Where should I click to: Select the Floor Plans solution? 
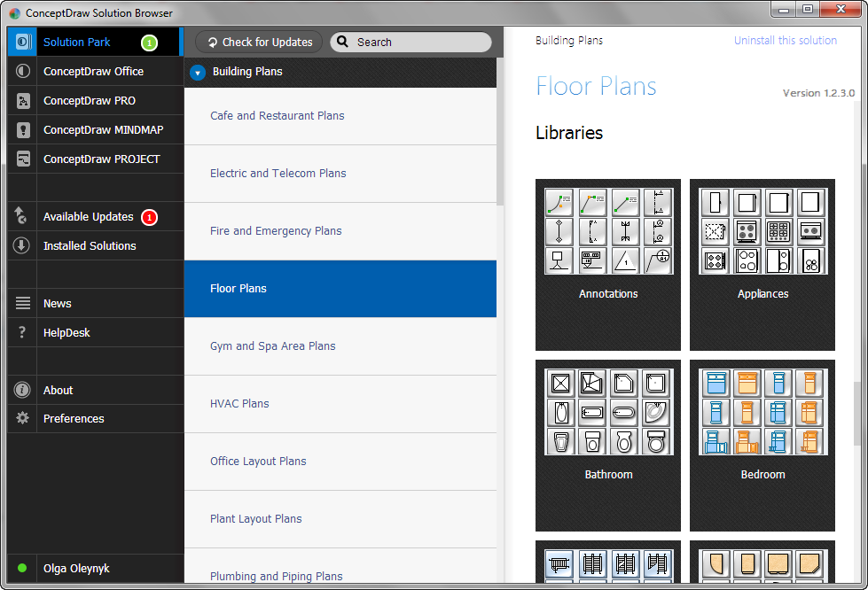340,289
